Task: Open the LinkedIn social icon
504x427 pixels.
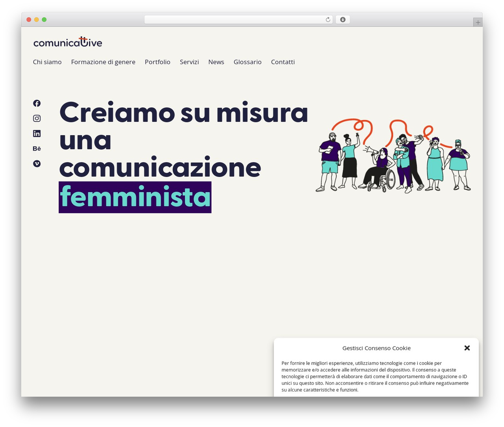Action: (37, 134)
